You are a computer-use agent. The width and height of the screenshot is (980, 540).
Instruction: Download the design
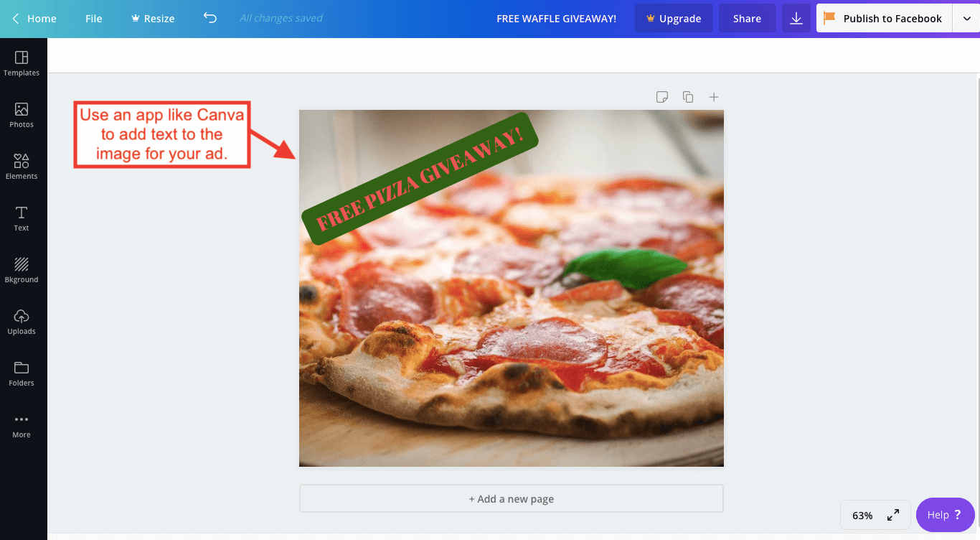click(796, 18)
